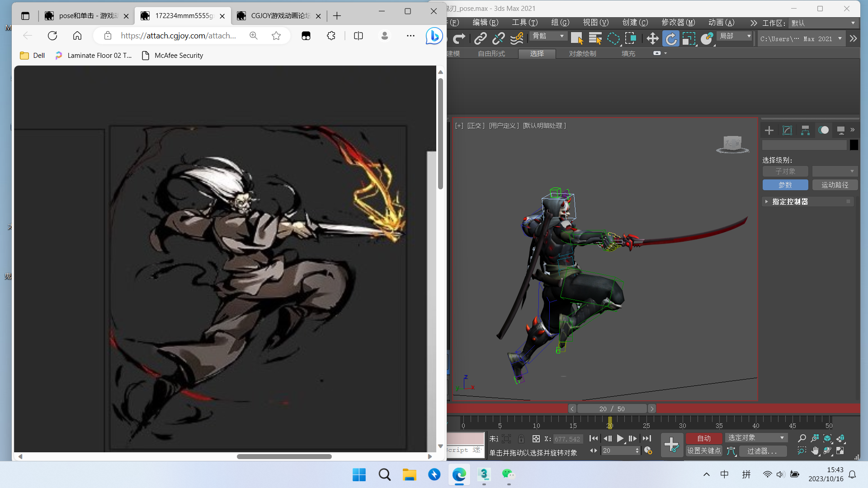The width and height of the screenshot is (868, 488).
Task: Toggle Set Key mode (设置关键点)
Action: [x=704, y=450]
